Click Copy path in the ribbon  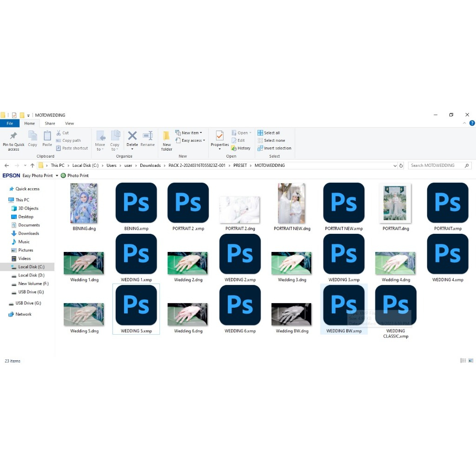click(x=68, y=140)
